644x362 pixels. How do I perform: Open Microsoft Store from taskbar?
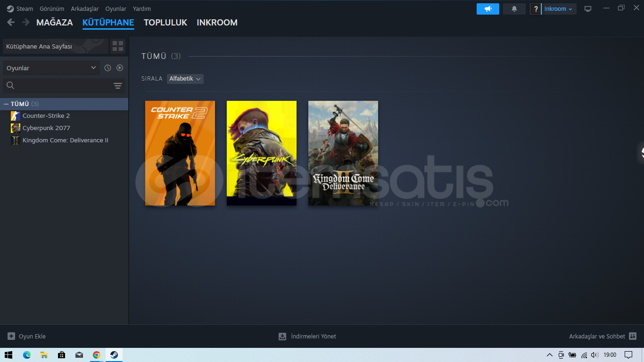coord(61,355)
